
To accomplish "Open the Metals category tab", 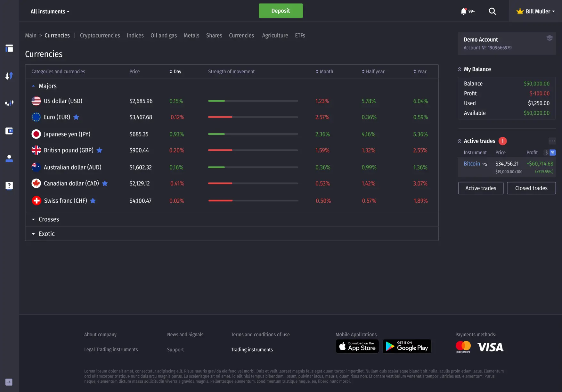I will pos(191,36).
